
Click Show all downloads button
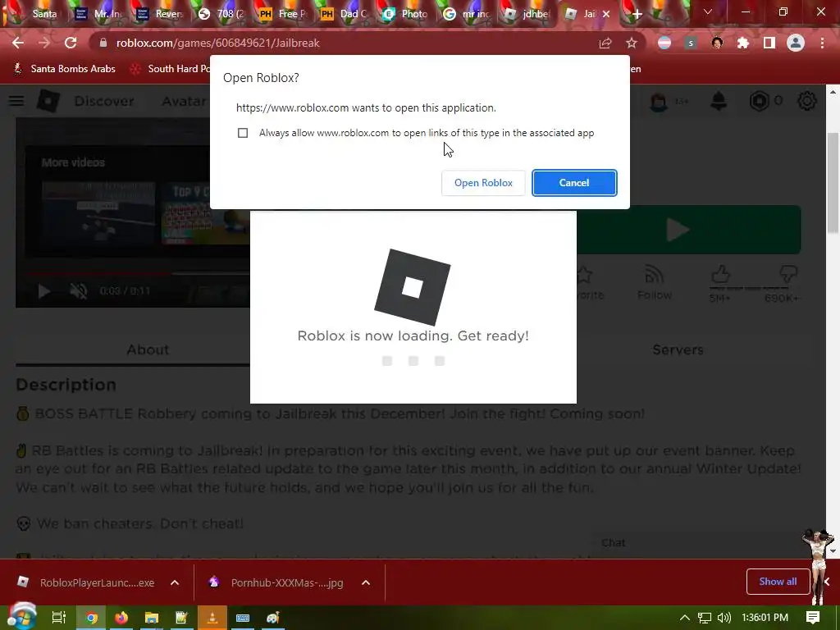point(778,582)
